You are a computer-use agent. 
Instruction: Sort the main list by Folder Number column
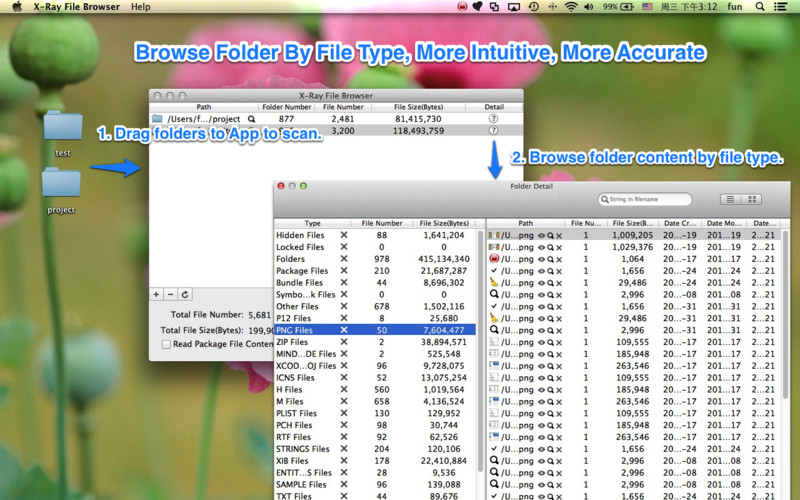pos(286,106)
